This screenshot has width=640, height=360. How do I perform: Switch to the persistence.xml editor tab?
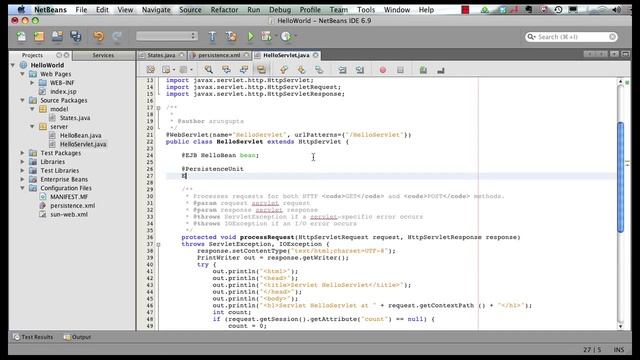tap(219, 55)
